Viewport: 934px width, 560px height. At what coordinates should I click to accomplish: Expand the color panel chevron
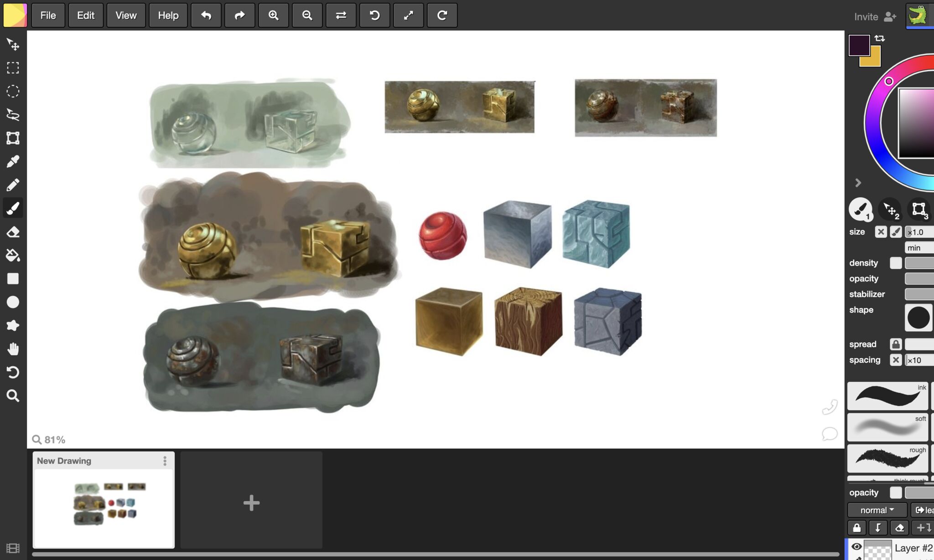tap(858, 183)
